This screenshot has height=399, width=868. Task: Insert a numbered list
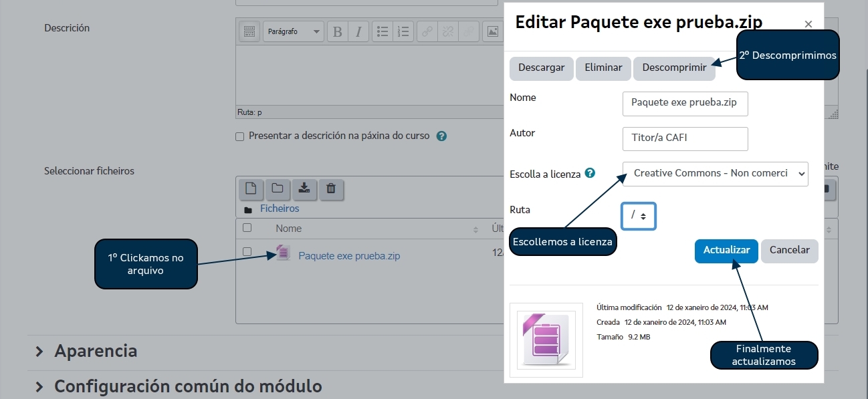tap(403, 31)
